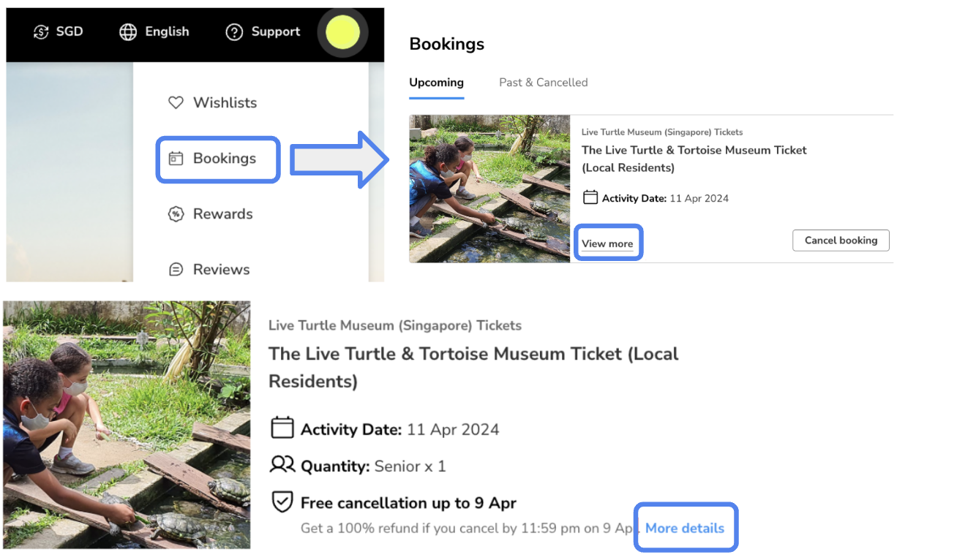Viewport: 976px width, 560px height.
Task: Click the SGD currency icon
Action: tap(41, 32)
